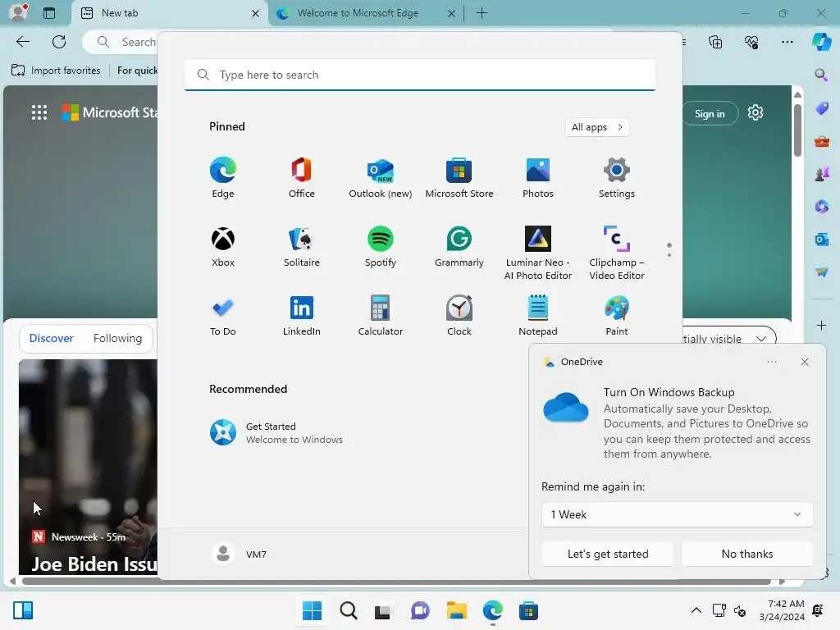Click No thanks in OneDrive prompt
This screenshot has height=630, width=840.
pos(746,554)
